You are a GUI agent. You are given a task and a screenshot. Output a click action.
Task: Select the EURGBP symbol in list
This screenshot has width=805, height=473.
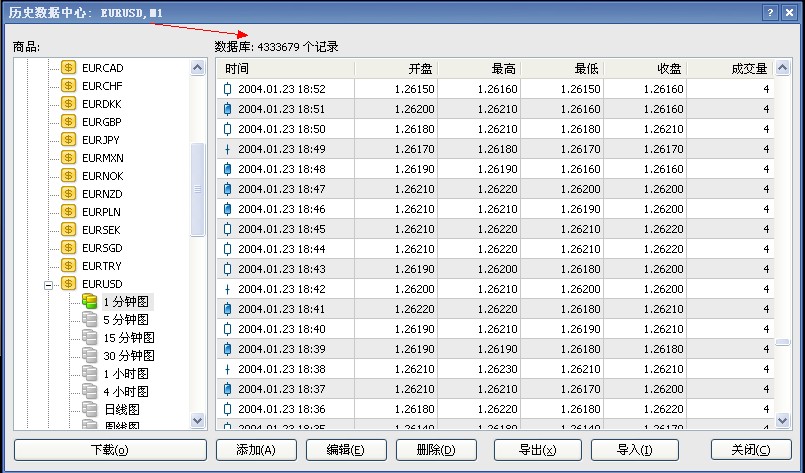102,121
